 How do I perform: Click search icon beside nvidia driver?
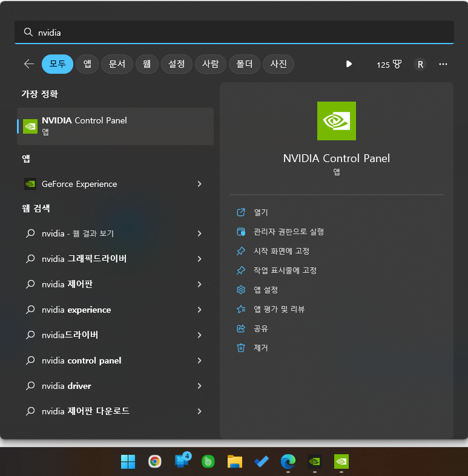coord(30,386)
